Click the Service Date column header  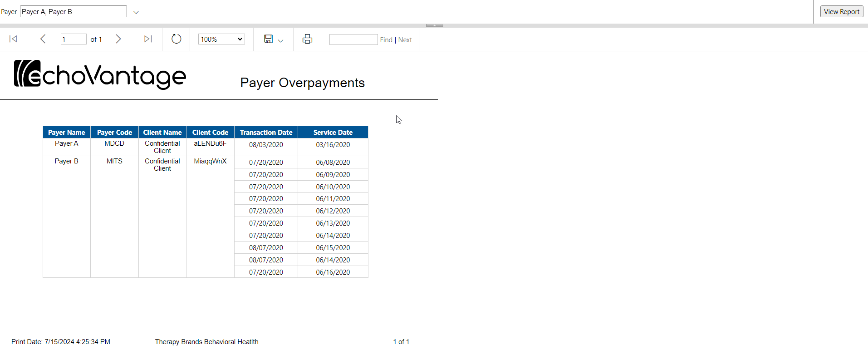point(333,133)
